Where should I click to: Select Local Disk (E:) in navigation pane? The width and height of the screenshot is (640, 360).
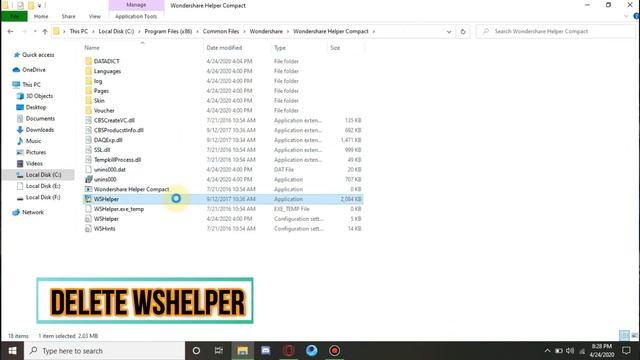point(43,186)
